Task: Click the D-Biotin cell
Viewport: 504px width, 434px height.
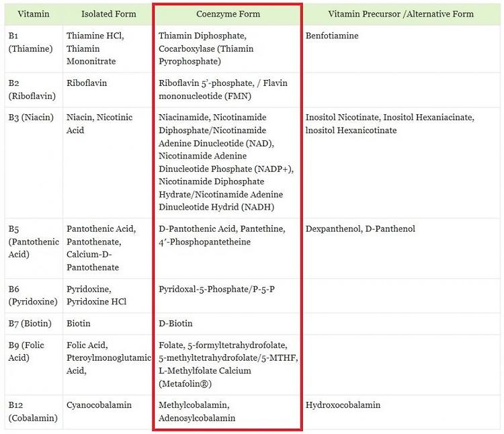Action: pyautogui.click(x=228, y=324)
